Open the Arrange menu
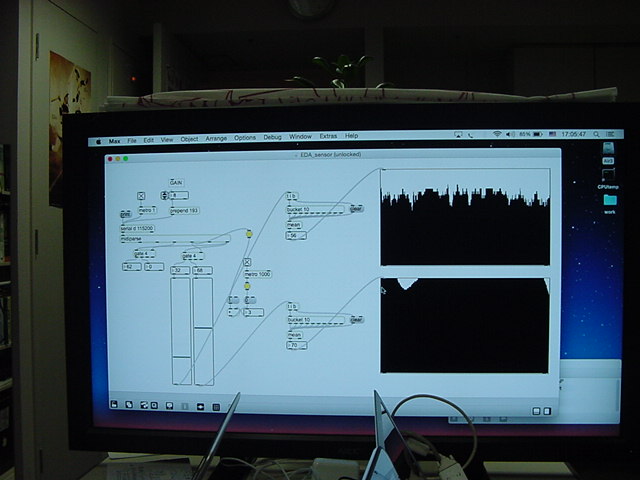Screen dimensions: 640x480 click(216, 139)
